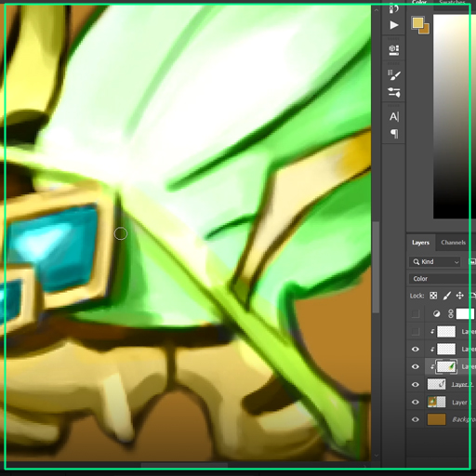Click the adjustment layer half-circle icon

tap(436, 314)
